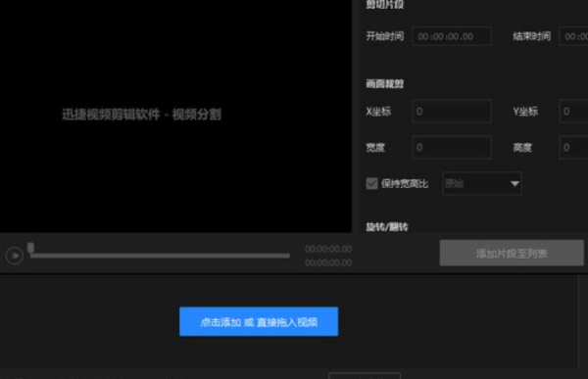Click the 高度 input box
The width and height of the screenshot is (588, 379).
(573, 147)
